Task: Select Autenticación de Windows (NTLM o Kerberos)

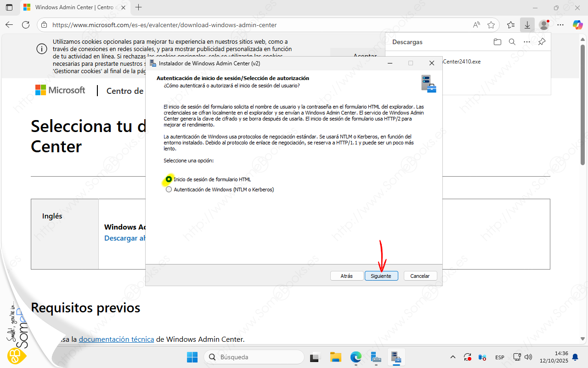Action: pos(169,190)
